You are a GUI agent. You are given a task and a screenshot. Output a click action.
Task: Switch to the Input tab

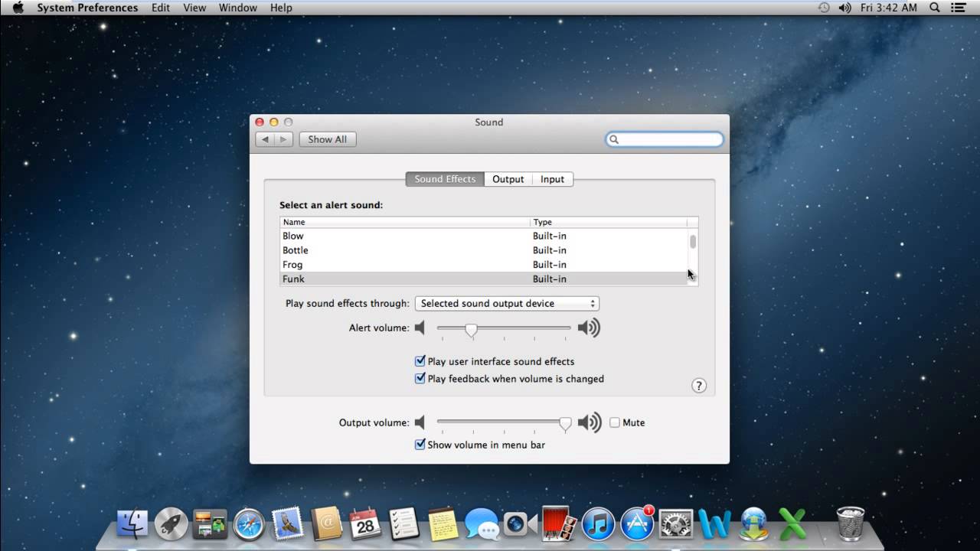pyautogui.click(x=552, y=179)
